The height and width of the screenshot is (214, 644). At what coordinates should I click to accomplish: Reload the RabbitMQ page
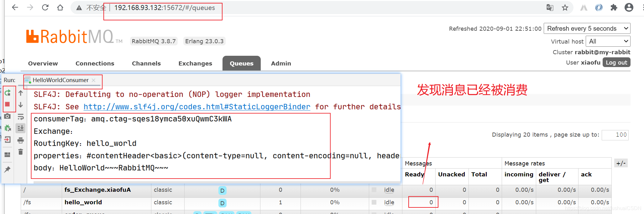pyautogui.click(x=45, y=8)
